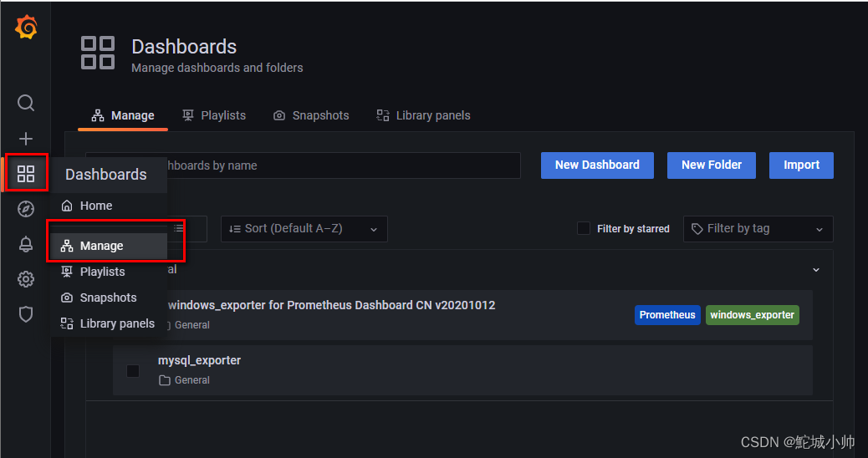Click the New Folder button
This screenshot has height=458, width=868.
[x=712, y=165]
